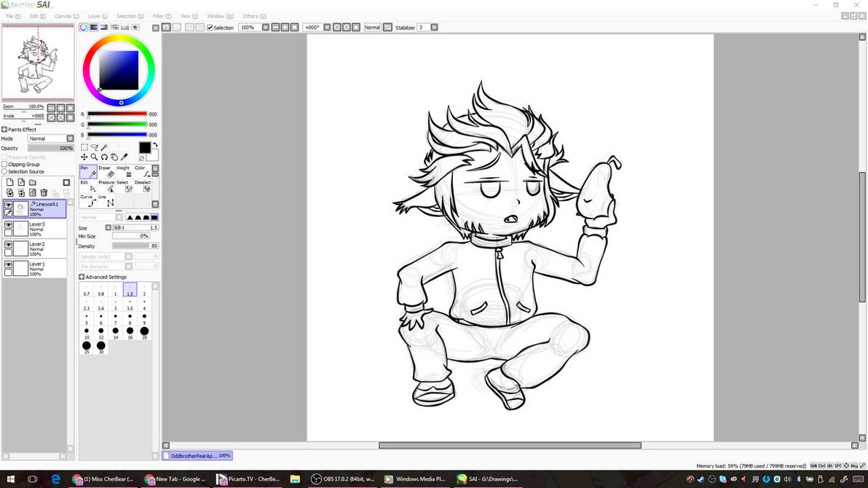Screen dimensions: 868x488
Task: Select the Magic Wand tool
Action: 104,148
